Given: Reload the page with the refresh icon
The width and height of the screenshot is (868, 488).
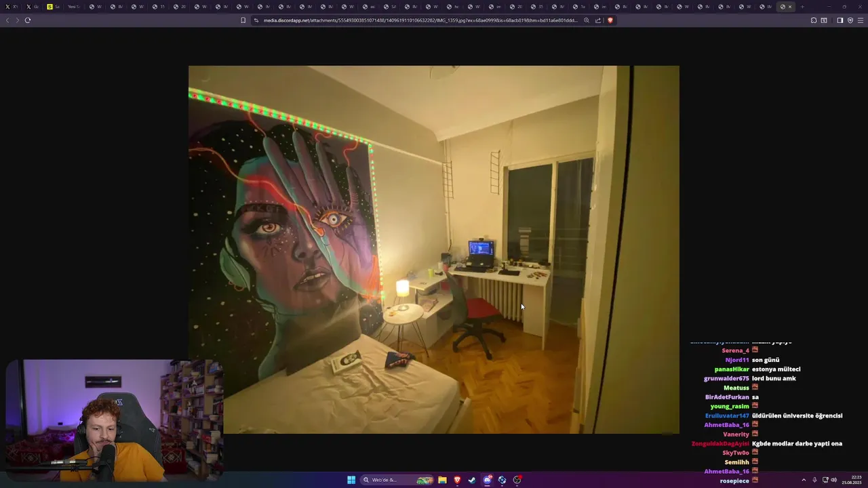Looking at the screenshot, I should (x=28, y=20).
